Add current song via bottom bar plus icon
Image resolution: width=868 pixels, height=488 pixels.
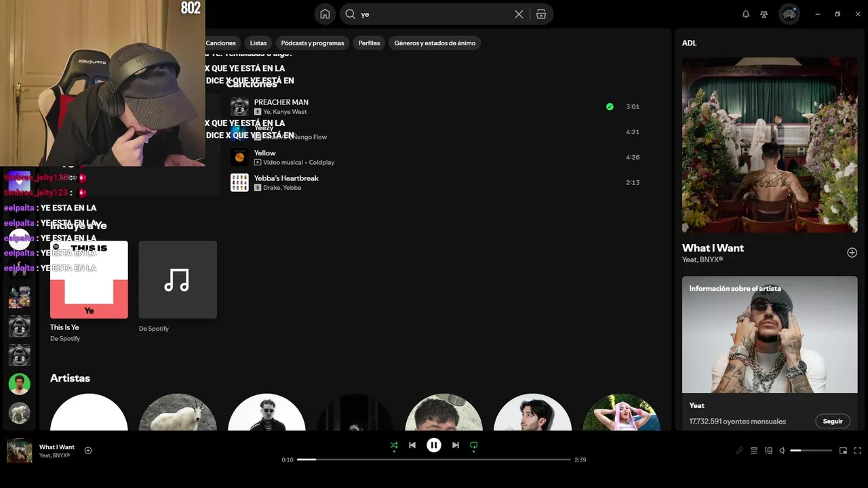pyautogui.click(x=88, y=451)
